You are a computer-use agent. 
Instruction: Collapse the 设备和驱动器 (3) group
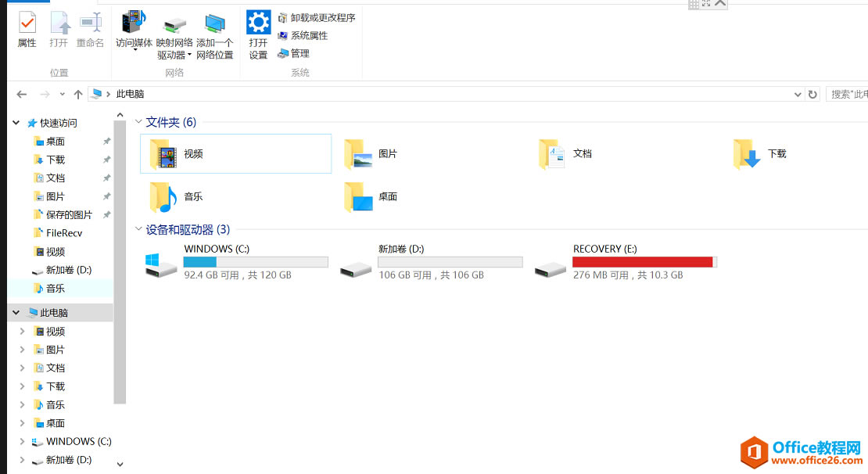(x=138, y=228)
